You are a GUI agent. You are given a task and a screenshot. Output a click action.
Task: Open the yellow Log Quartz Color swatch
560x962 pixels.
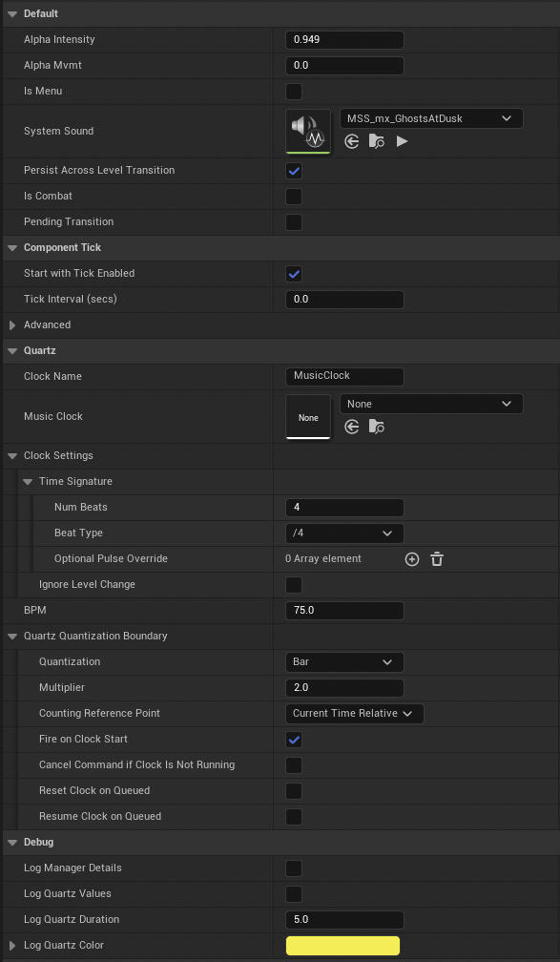(342, 946)
